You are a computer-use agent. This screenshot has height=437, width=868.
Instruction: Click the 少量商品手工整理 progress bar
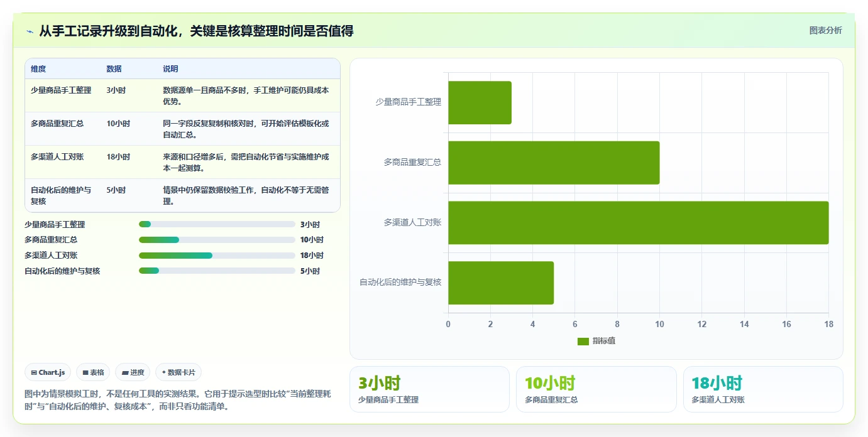pos(217,224)
